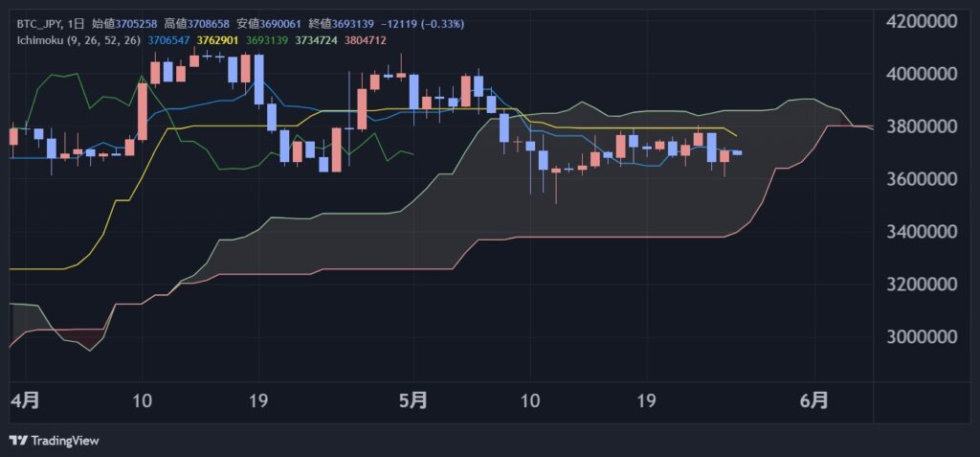Viewport: 980px width, 457px height.
Task: Click the low price value 3690061
Action: tap(280, 24)
